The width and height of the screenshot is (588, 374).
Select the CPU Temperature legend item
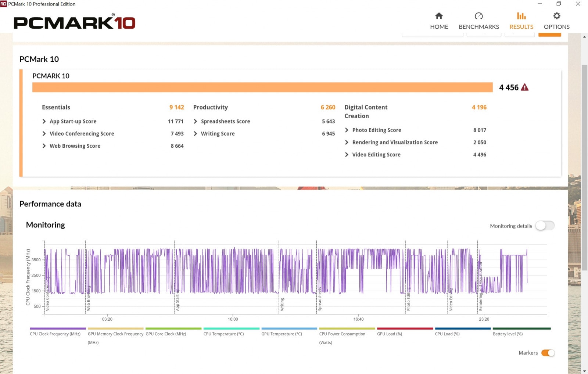[223, 334]
